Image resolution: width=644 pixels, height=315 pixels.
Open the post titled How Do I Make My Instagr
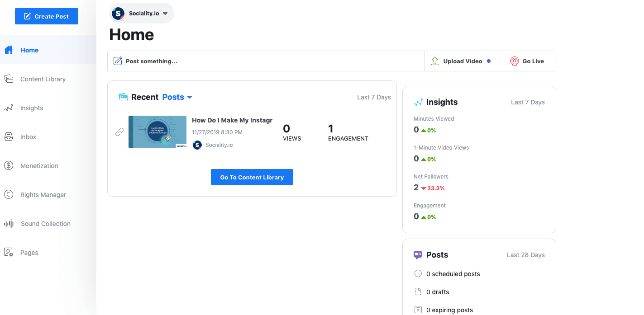[x=232, y=120]
